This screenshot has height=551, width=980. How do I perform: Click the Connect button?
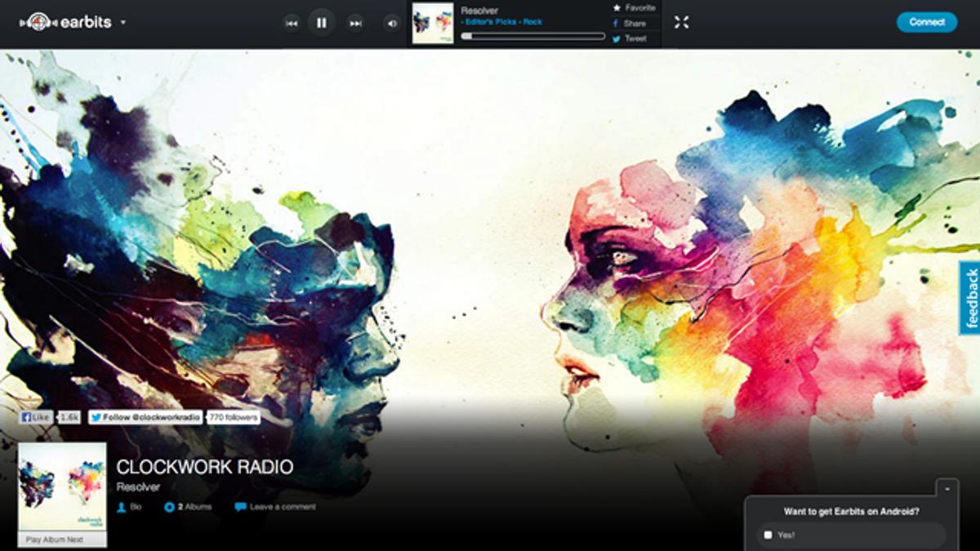tap(927, 22)
